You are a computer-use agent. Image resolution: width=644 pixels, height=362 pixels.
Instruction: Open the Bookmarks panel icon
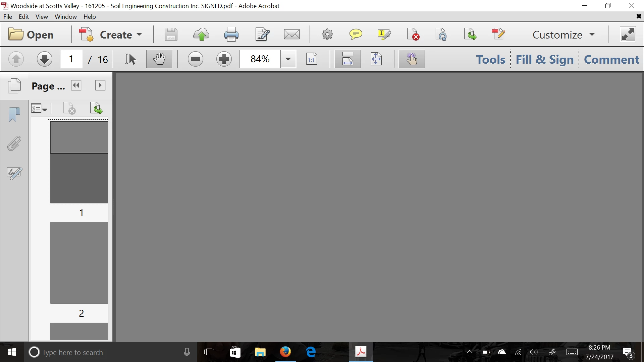[x=14, y=115]
